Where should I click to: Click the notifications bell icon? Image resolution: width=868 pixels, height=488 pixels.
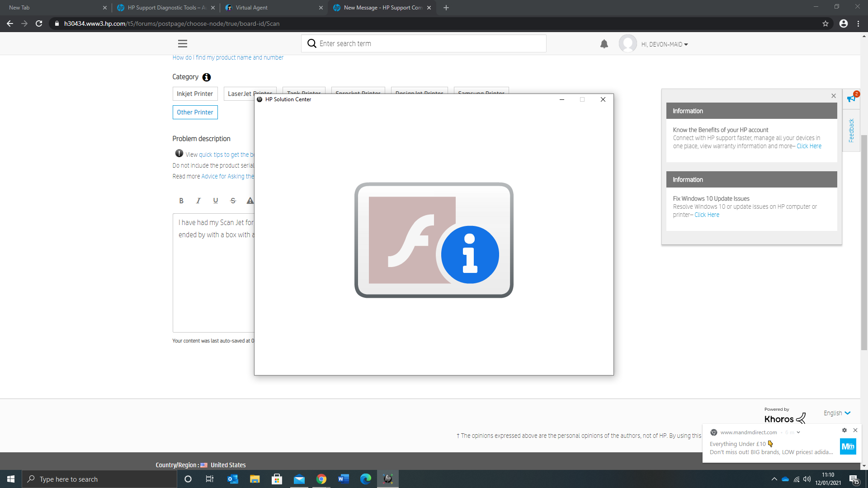point(604,44)
